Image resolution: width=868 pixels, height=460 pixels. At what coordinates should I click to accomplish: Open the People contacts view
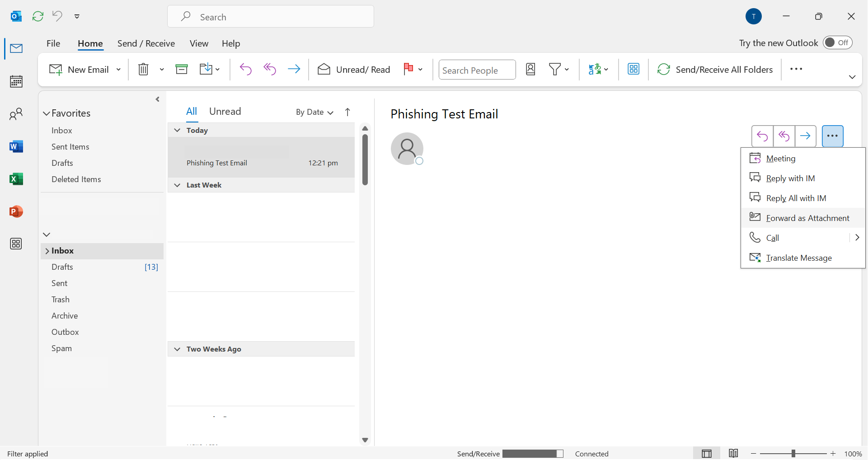(x=16, y=114)
